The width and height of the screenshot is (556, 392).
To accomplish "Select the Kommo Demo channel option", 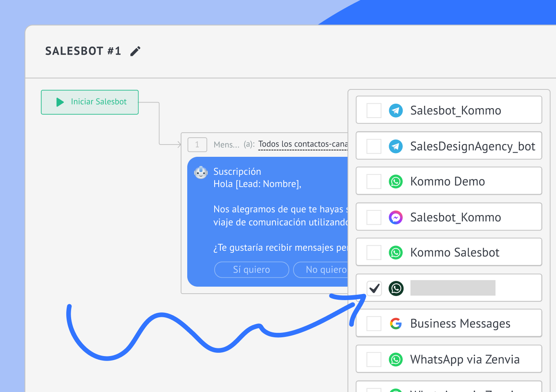I will pyautogui.click(x=449, y=181).
